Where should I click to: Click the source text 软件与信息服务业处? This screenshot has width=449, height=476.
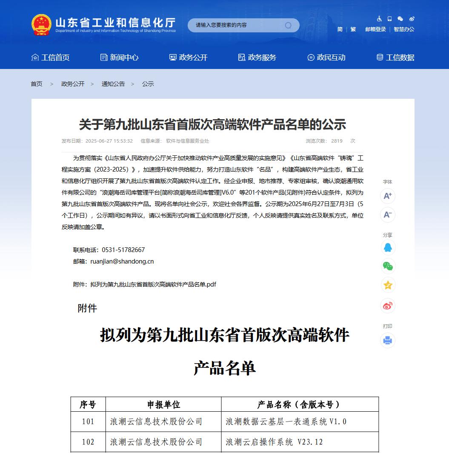[x=188, y=141]
